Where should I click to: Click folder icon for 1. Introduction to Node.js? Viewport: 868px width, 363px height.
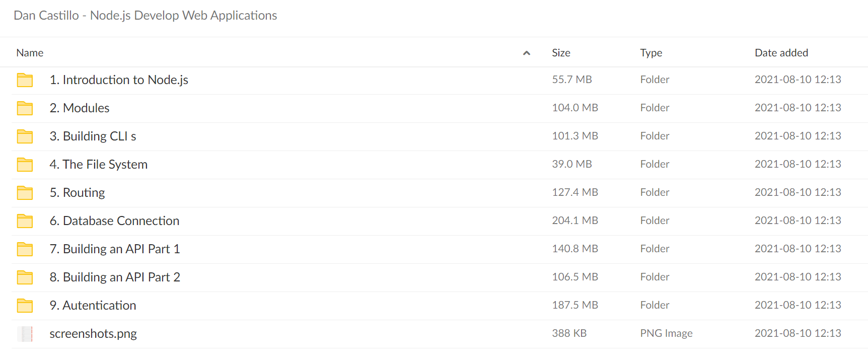point(25,80)
